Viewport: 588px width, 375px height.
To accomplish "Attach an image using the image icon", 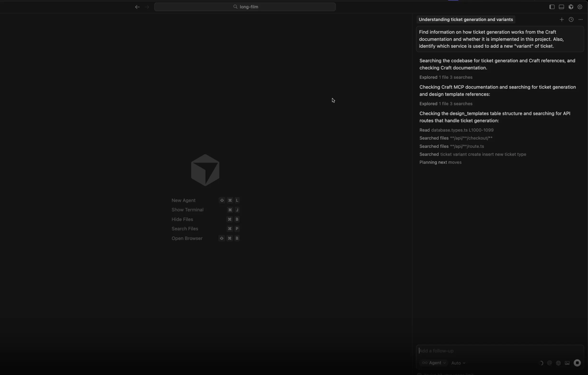I will [567, 363].
